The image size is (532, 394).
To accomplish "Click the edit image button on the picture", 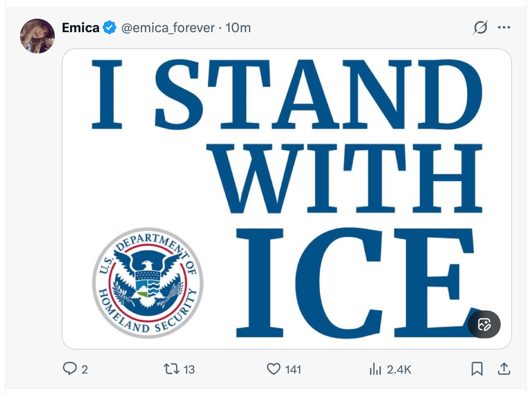I will (484, 324).
